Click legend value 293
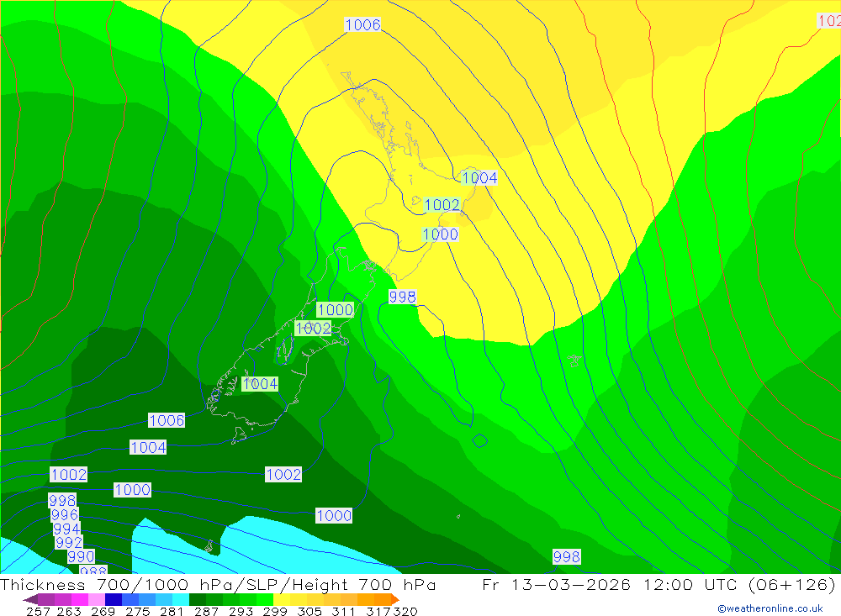841x616 pixels. [x=241, y=611]
